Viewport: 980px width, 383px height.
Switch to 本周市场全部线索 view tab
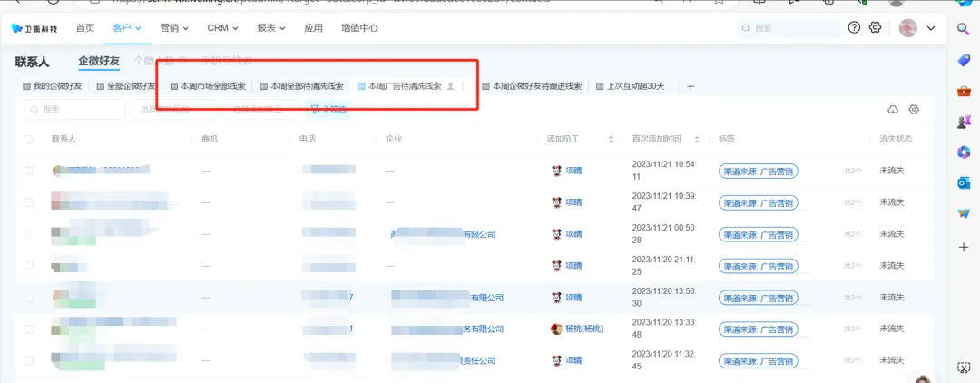[208, 87]
